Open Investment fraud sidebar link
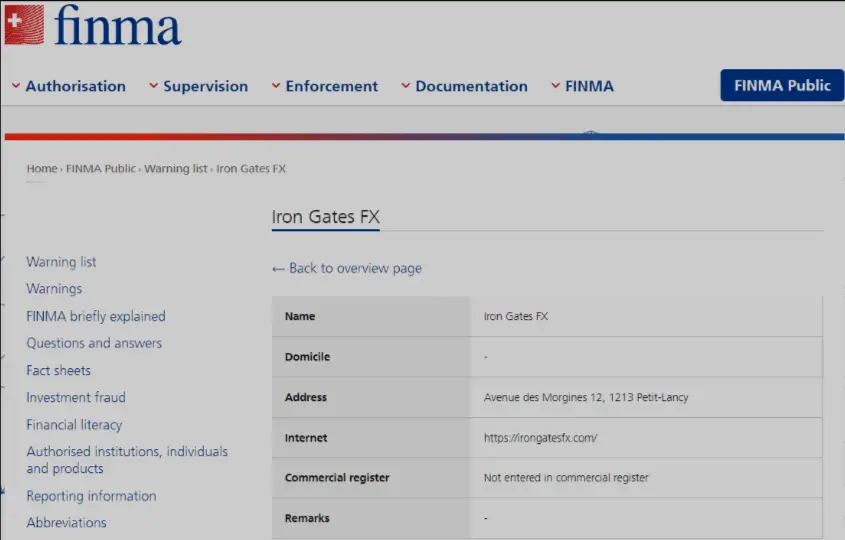The image size is (845, 540). coord(76,397)
